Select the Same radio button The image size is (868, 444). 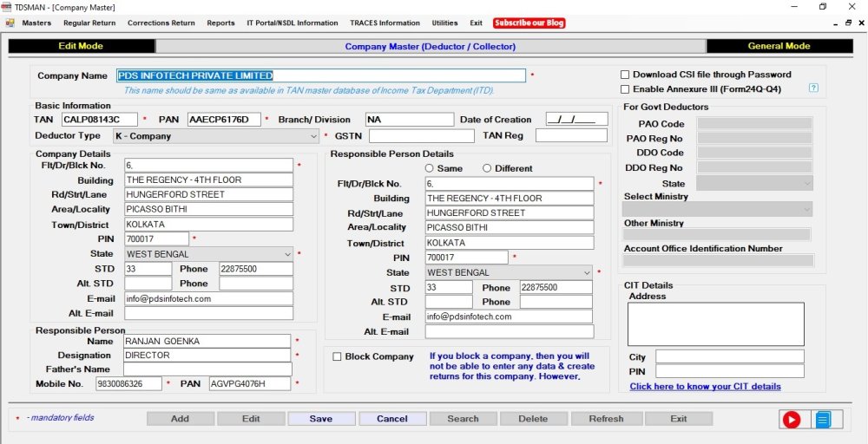429,168
